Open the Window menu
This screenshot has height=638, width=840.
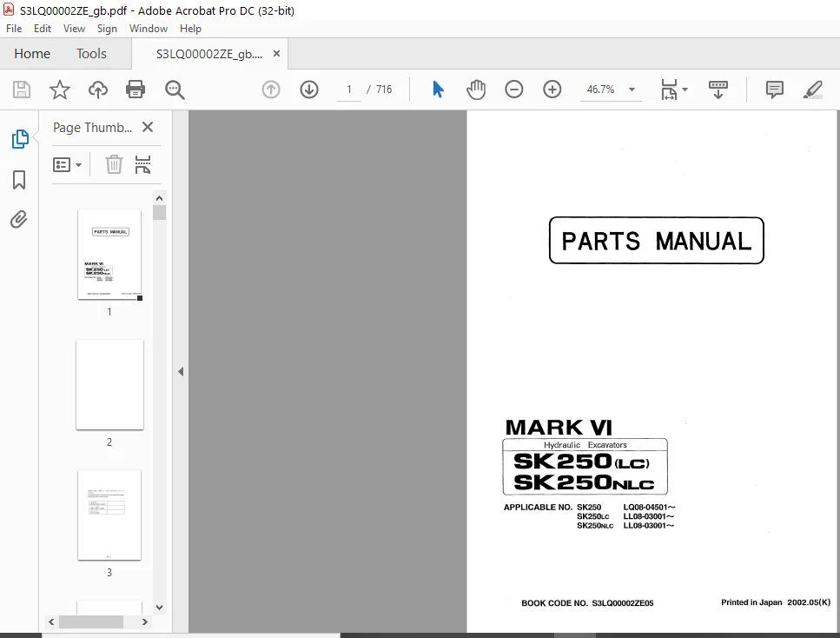pos(149,29)
